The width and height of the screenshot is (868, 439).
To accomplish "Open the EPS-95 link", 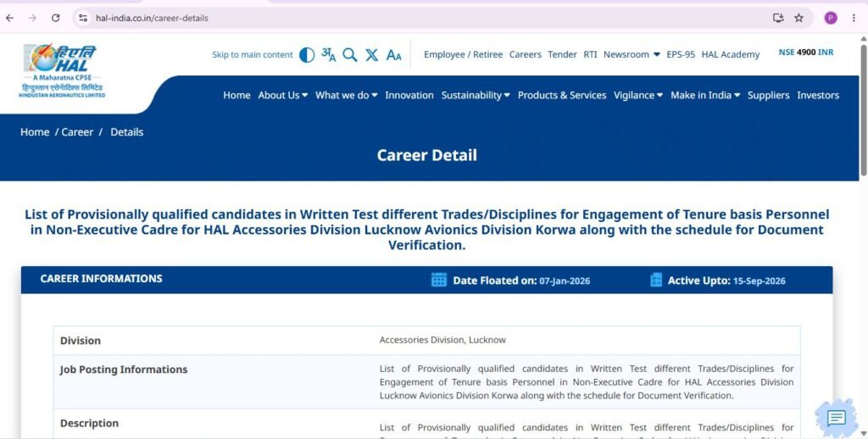I will click(681, 54).
